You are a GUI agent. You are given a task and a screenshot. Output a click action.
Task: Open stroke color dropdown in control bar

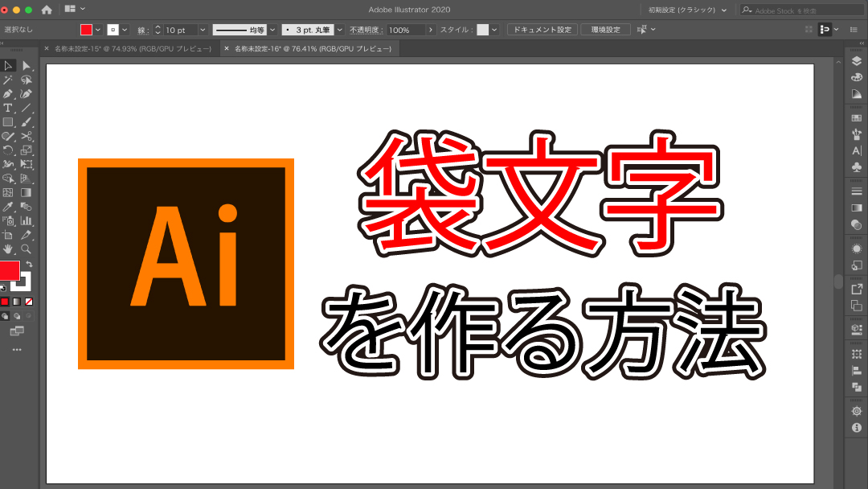(x=125, y=30)
